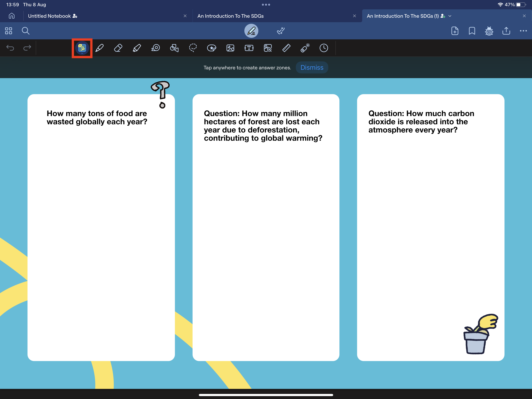Open the add page menu

click(454, 31)
